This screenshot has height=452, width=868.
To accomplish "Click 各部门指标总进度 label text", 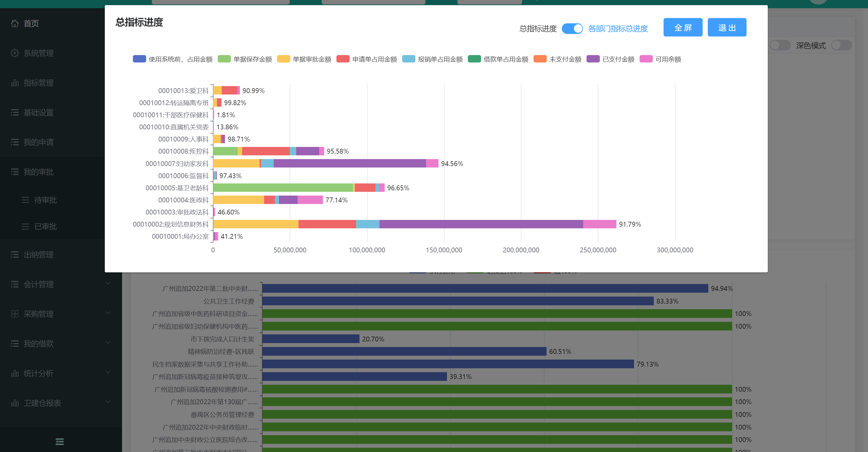I will (618, 29).
